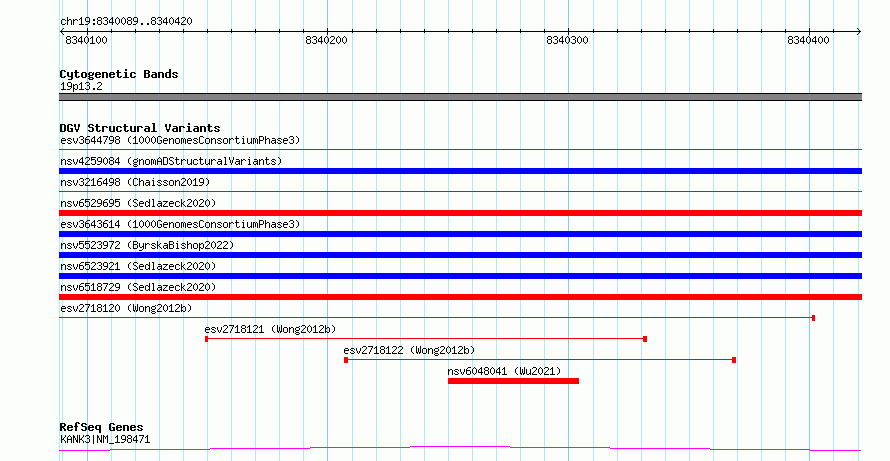This screenshot has height=461, width=890.
Task: Click the Cytogenetic Bands track title
Action: point(119,74)
